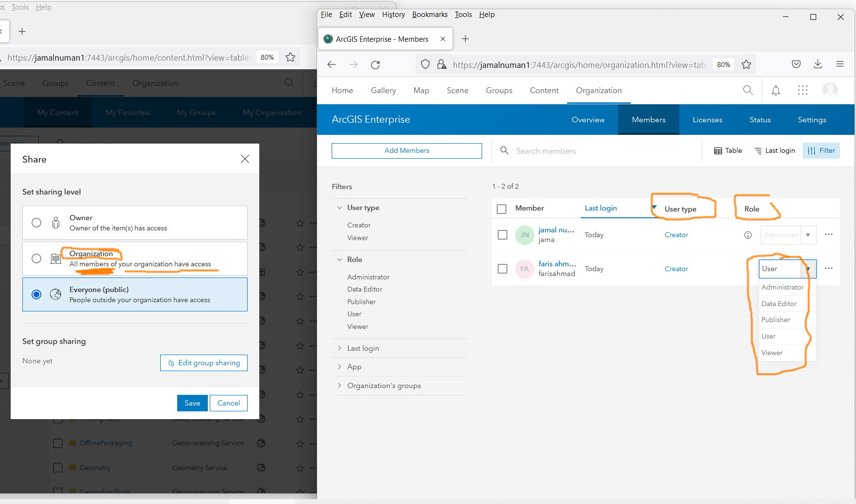Open new tab in content browser window
Viewport: 856px width, 504px height.
[x=22, y=32]
